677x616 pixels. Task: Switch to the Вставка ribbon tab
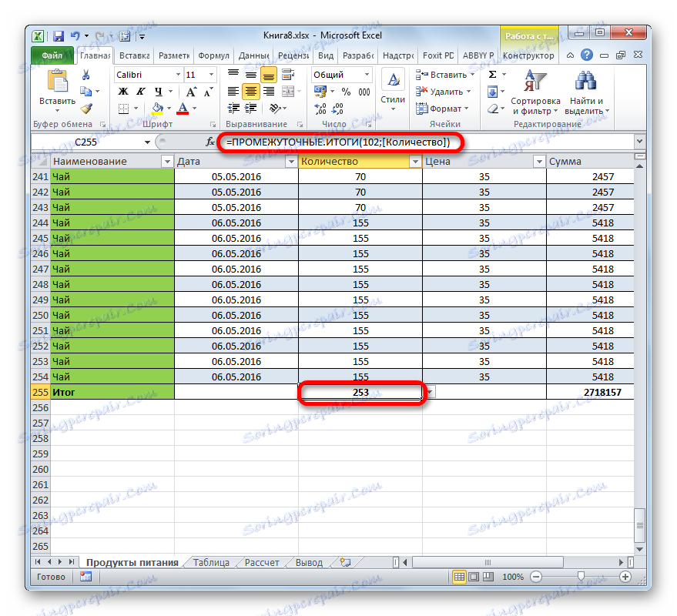[x=133, y=55]
